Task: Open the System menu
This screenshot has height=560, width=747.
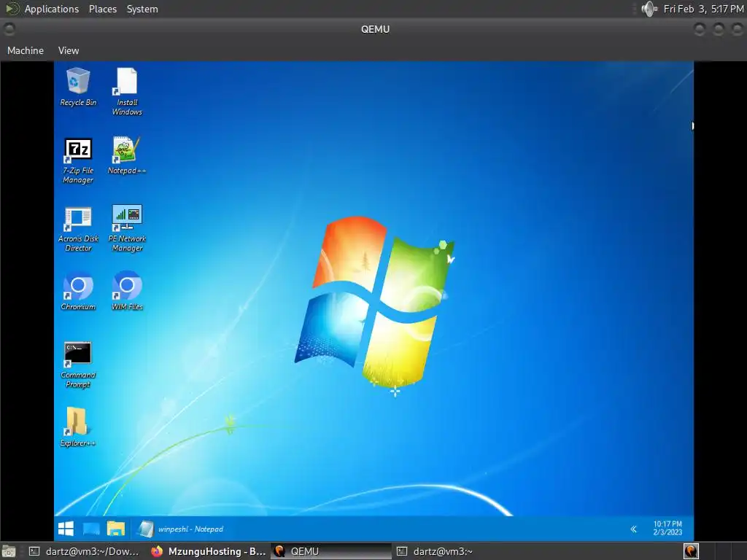Action: (142, 9)
